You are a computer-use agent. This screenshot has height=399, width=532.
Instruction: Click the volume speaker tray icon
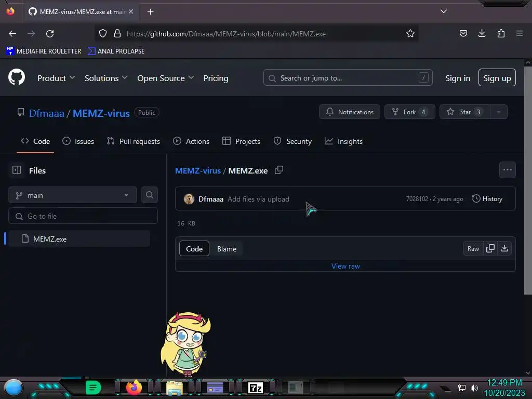click(474, 388)
